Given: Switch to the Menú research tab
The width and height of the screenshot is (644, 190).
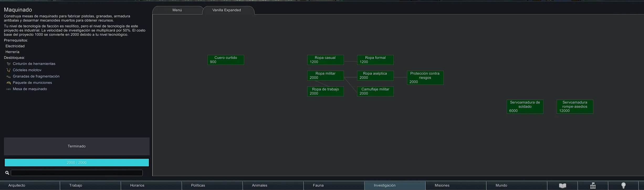Looking at the screenshot, I should tap(177, 10).
